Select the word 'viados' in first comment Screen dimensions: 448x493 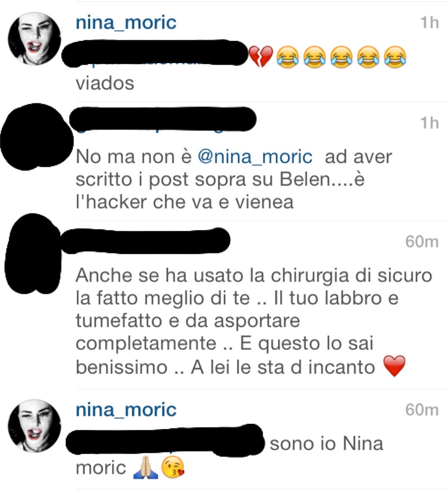click(105, 83)
